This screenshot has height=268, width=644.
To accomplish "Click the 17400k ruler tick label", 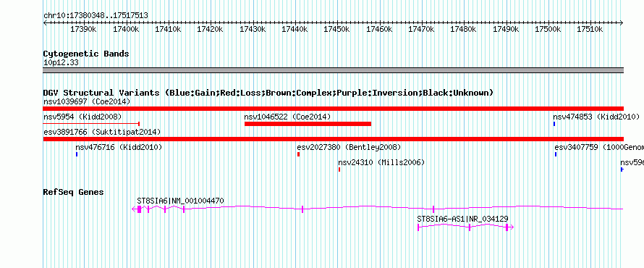I will click(126, 29).
